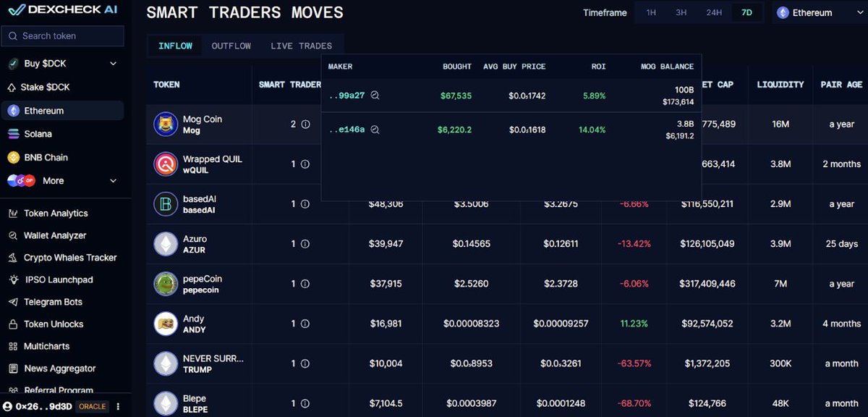Open the Wrapped QUIL token logo

(166, 164)
